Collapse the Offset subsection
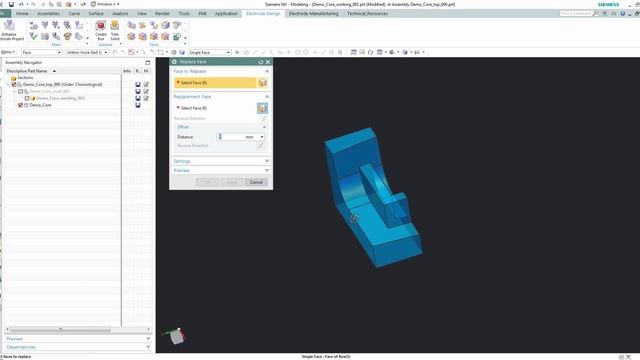Viewport: 640px width, 360px height. pyautogui.click(x=264, y=127)
